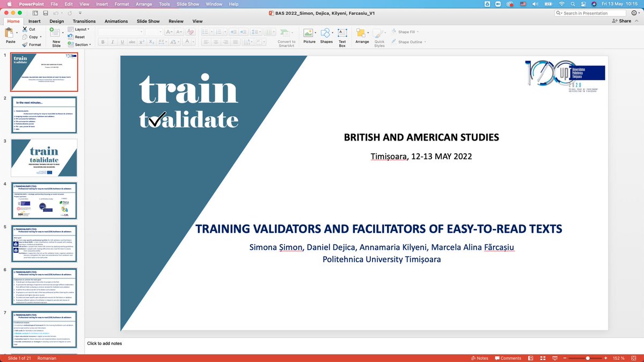Screen dimensions: 644x362
Task: Open the Copy dropdown arrow
Action: coord(42,37)
